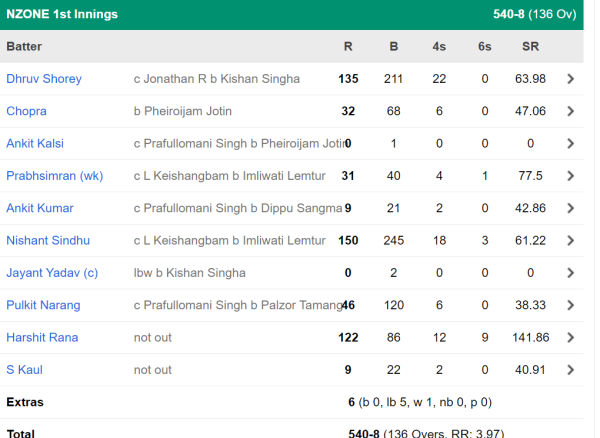Expand S Kaul row chevron
600x438 pixels.
[x=570, y=370]
